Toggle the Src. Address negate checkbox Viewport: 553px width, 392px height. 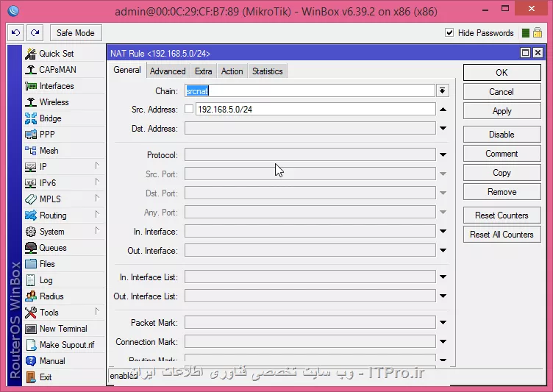(x=189, y=110)
